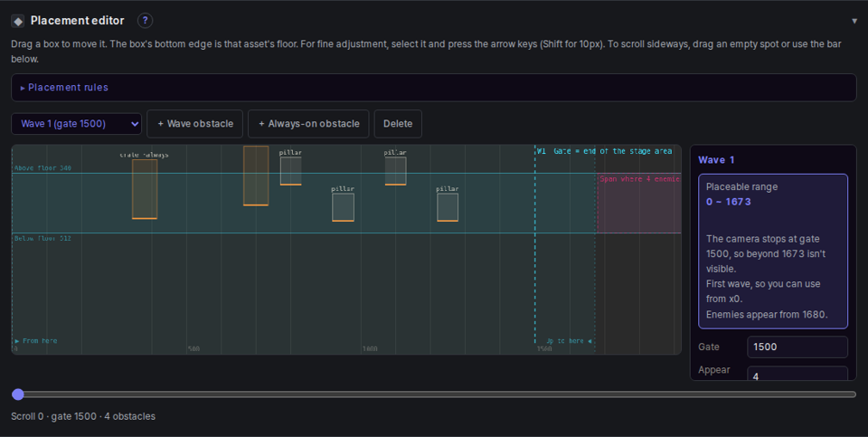Click the status text 'Scroll 0 · gate 1500'
The width and height of the screenshot is (868, 437).
point(54,416)
